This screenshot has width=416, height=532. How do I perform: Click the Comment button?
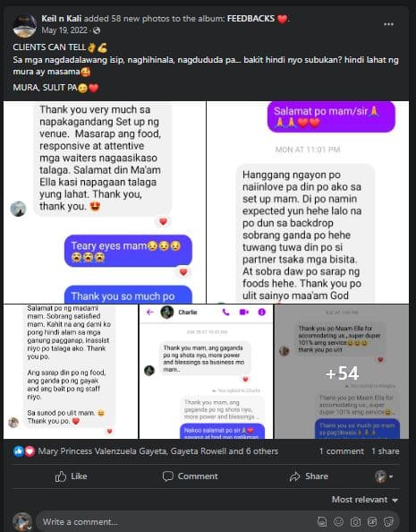pyautogui.click(x=191, y=476)
